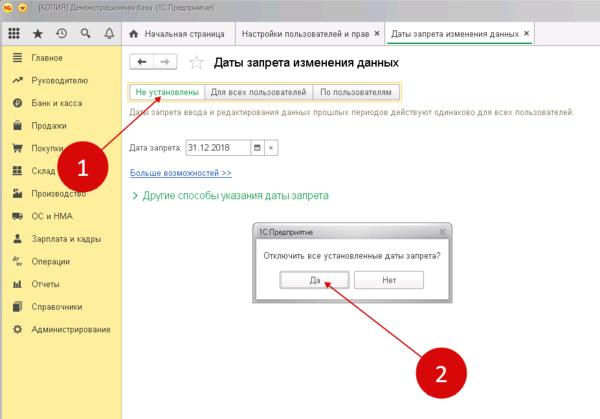Open Администрирование section in sidebar

tap(68, 329)
